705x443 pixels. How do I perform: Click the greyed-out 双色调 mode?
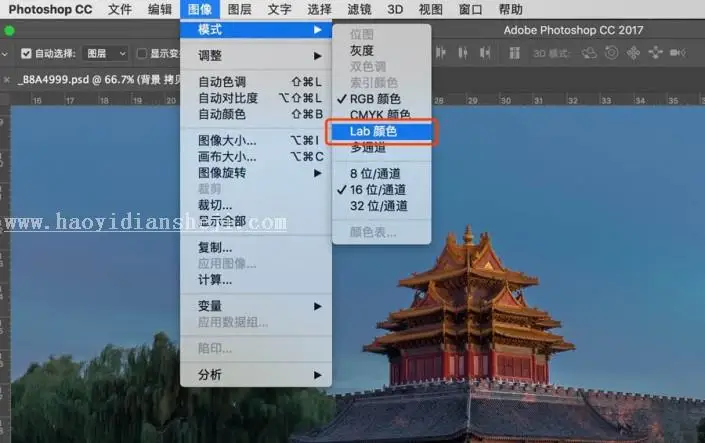(381, 67)
